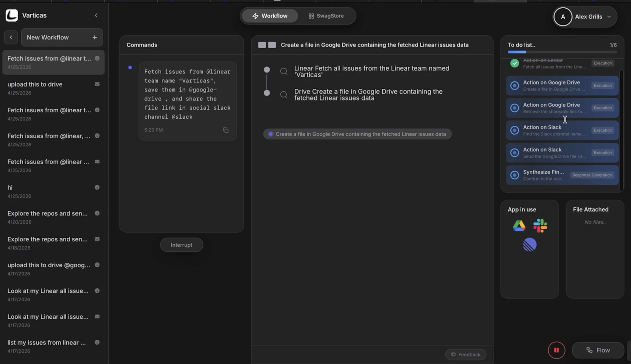
Task: Click the info icon on 'list my issues from linear ...'
Action: point(97,342)
